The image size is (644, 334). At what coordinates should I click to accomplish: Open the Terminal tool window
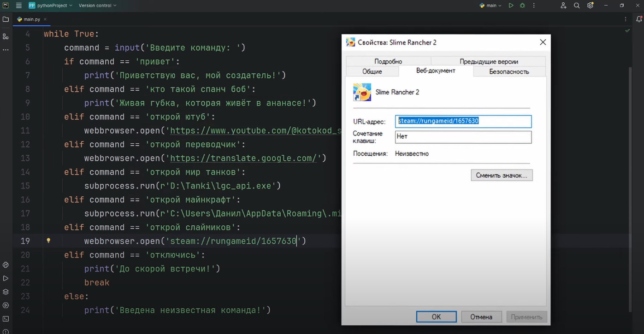click(x=6, y=319)
